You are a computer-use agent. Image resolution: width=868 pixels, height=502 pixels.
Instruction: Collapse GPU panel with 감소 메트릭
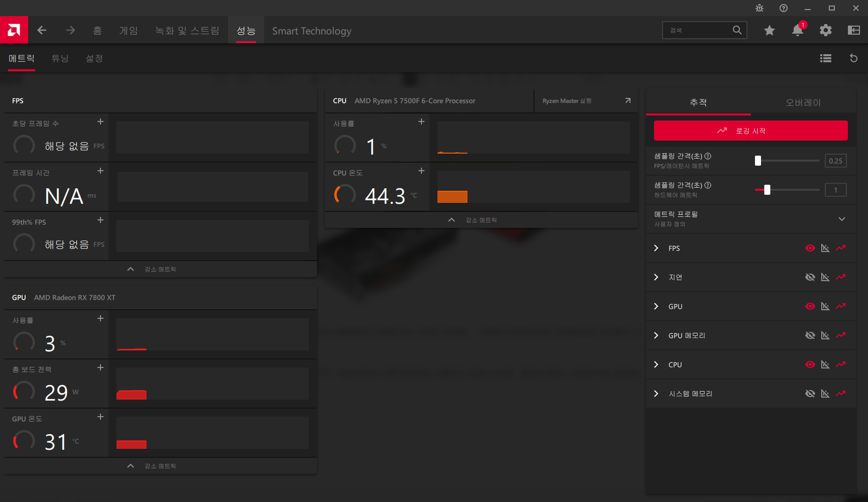pos(160,466)
